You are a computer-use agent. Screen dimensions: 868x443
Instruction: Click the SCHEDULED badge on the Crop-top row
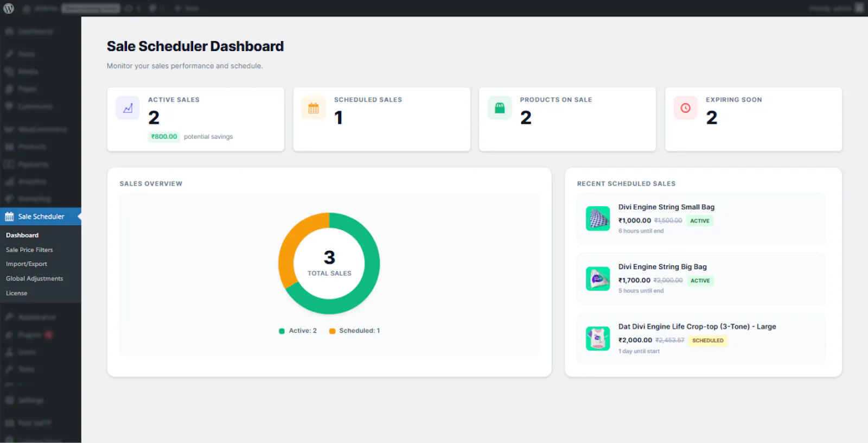708,340
